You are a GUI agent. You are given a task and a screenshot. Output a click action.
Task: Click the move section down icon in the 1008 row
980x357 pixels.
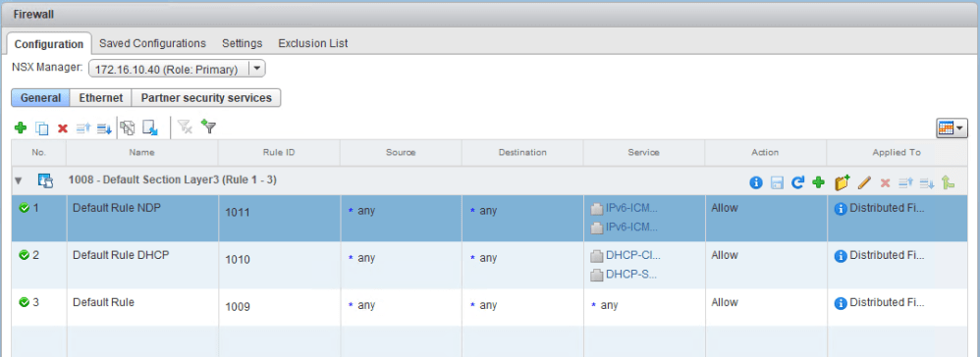(926, 182)
